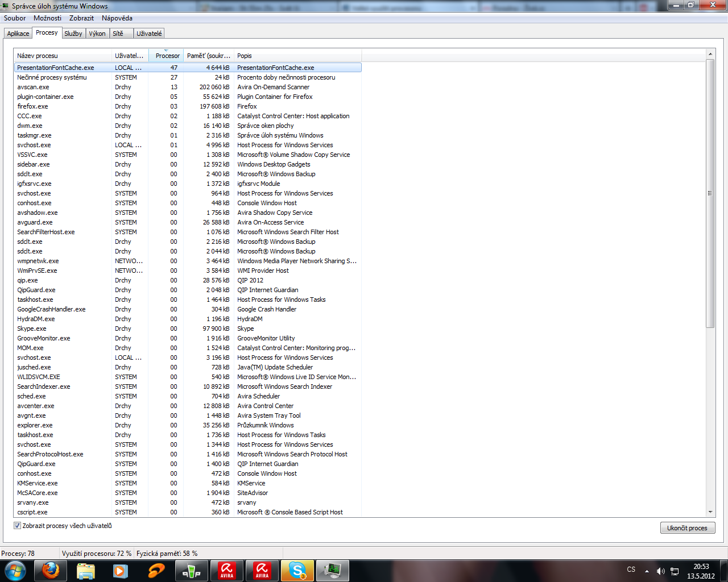Open Windows Explorer folder icon on taskbar
Image resolution: width=728 pixels, height=582 pixels.
(85, 571)
